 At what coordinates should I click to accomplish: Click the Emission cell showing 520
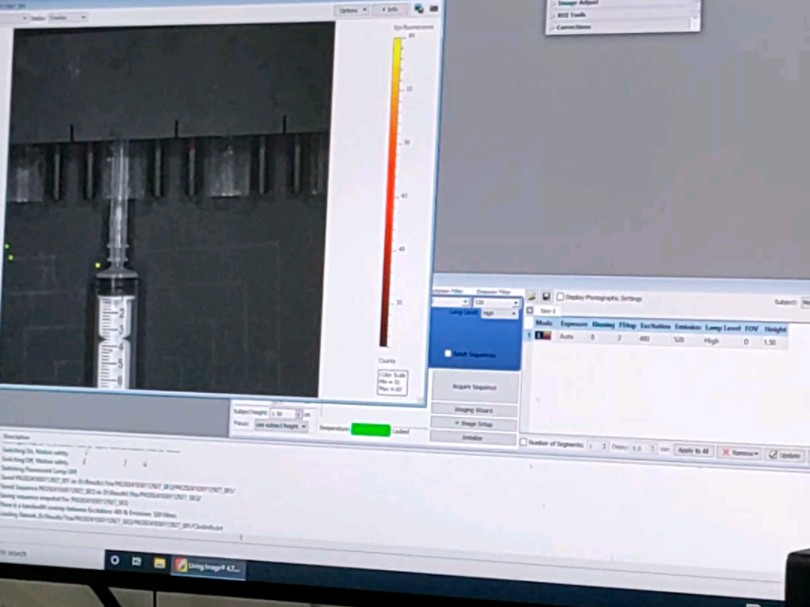tap(679, 340)
